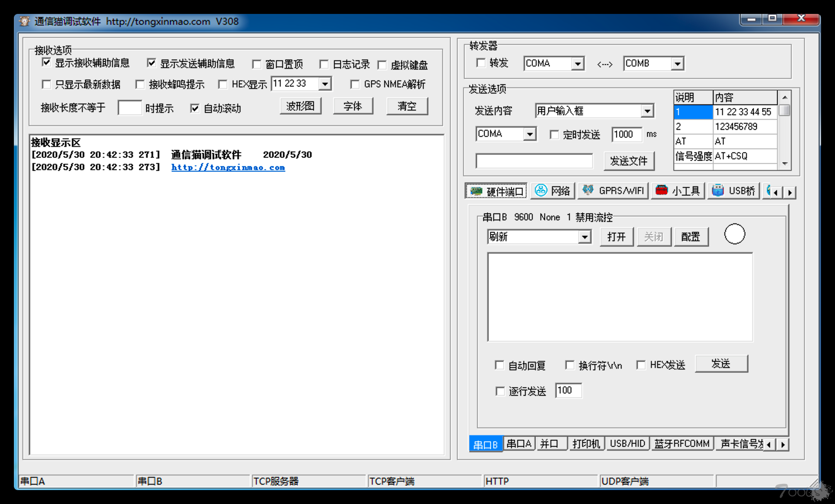Select the 蓝牙RFCOMM tab
The width and height of the screenshot is (835, 504).
tap(682, 444)
